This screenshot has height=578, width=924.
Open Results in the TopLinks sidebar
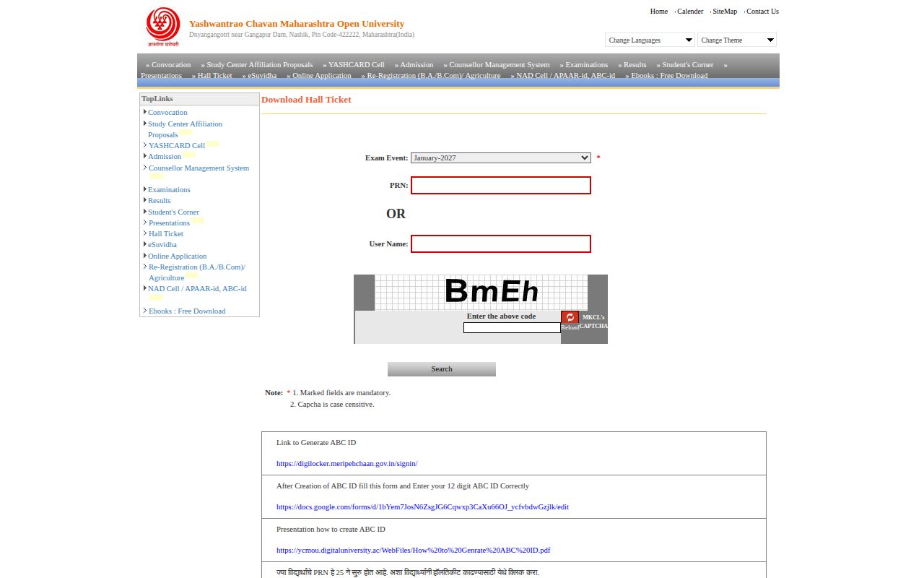(x=160, y=200)
